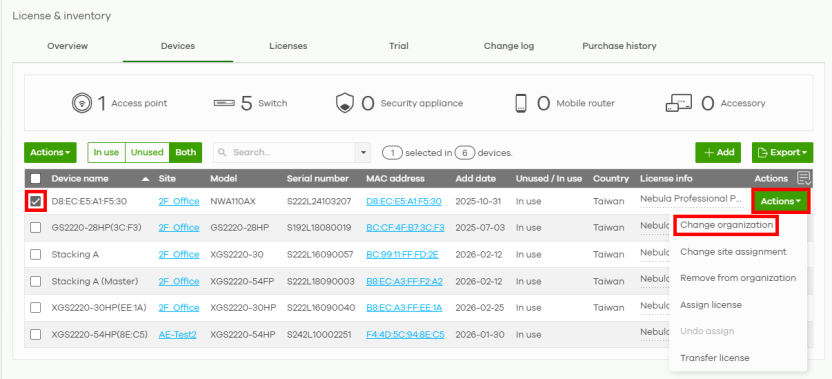Choose Change site assignment from the menu
The width and height of the screenshot is (832, 379).
click(733, 252)
